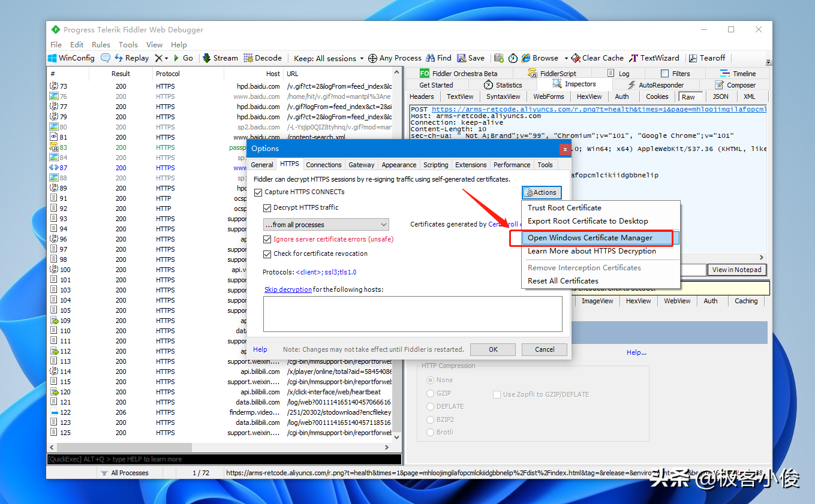Click the camera screenshot icon in toolbar

pyautogui.click(x=498, y=58)
